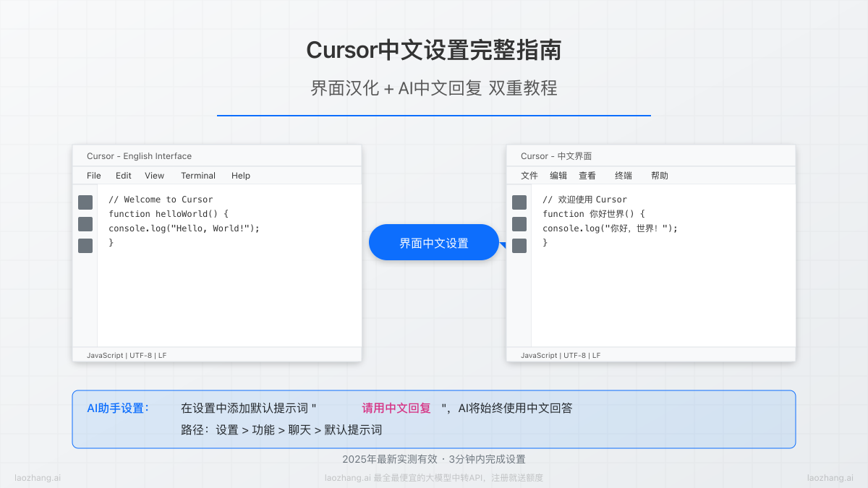Open Edit menu in English Interface window
868x488 pixels.
(x=124, y=176)
